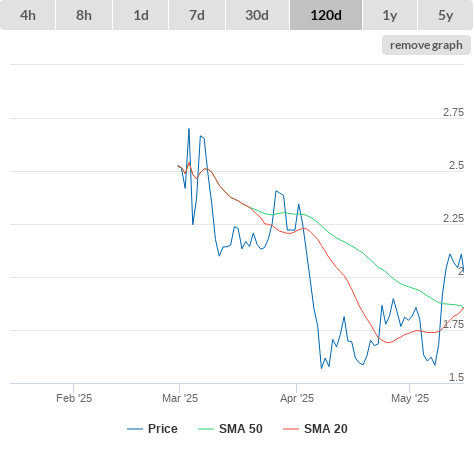Click the Feb '25 axis label
Screen dimensions: 474x455
coord(74,398)
